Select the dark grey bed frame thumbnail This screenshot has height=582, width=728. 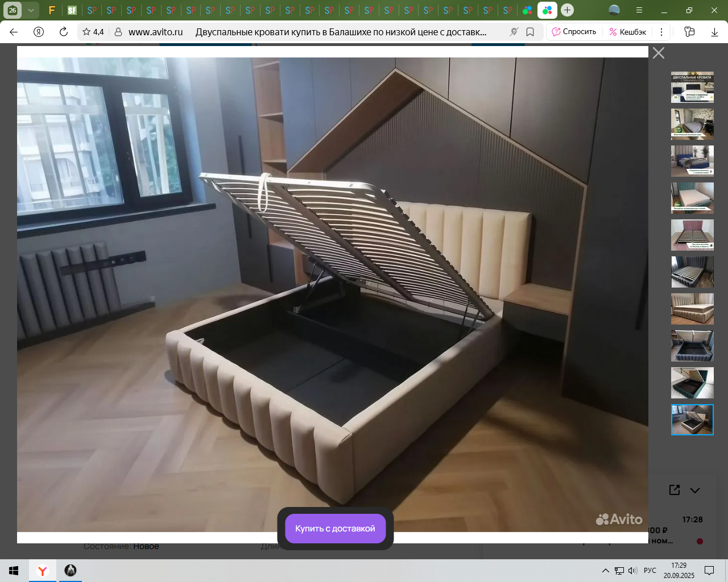point(692,272)
